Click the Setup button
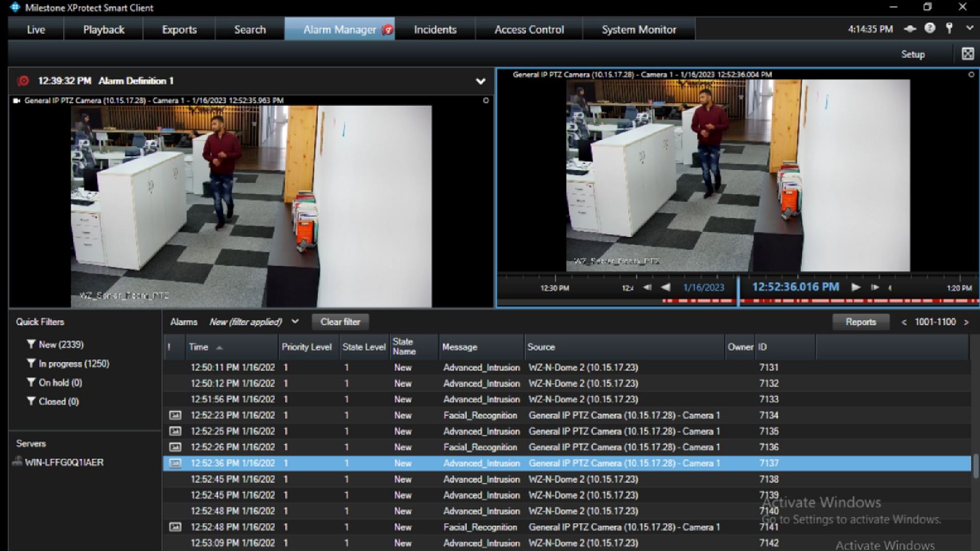The width and height of the screenshot is (980, 551). click(913, 54)
